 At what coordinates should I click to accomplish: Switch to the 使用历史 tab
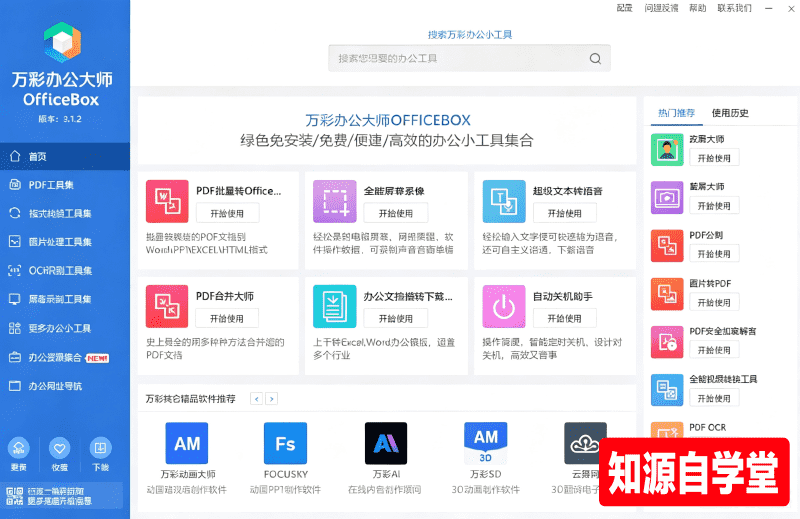730,113
